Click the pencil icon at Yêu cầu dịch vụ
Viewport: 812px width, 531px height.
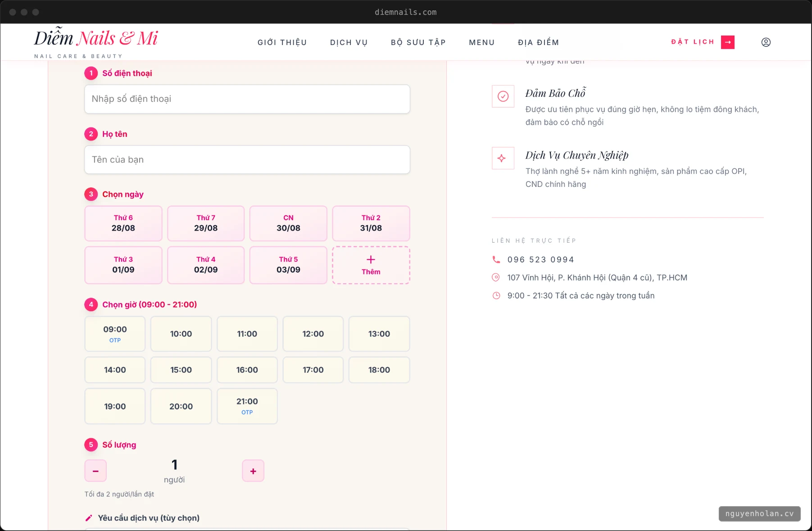click(x=89, y=518)
